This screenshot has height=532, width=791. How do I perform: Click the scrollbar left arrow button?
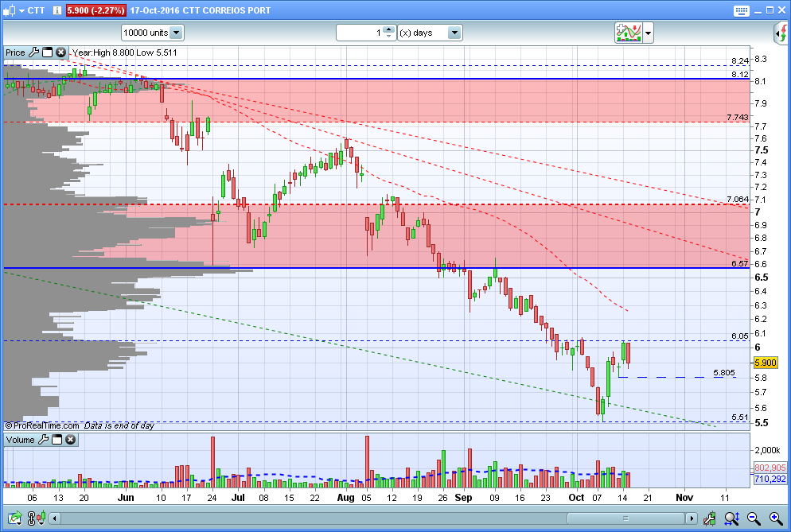[x=55, y=518]
